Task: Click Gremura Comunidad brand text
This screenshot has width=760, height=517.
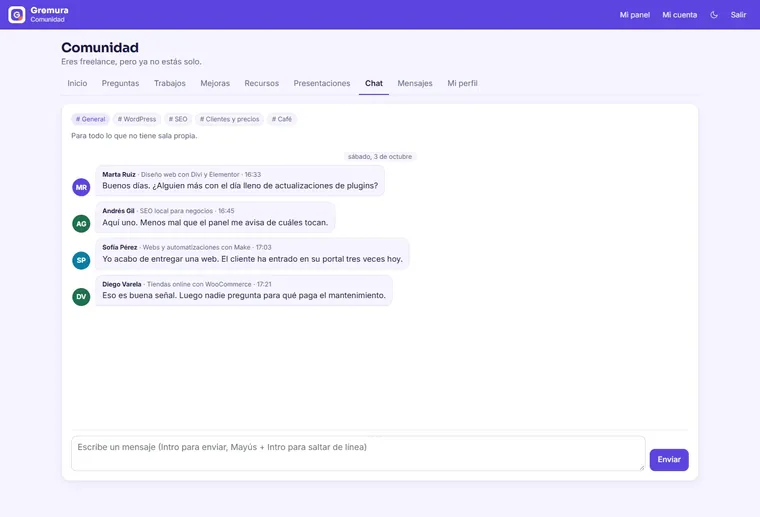Action: 49,15
